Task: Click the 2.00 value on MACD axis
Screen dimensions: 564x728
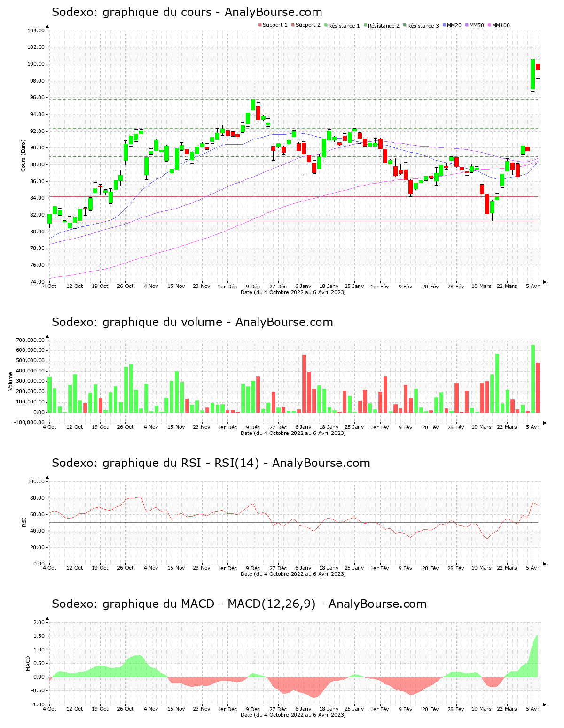Action: (x=39, y=622)
